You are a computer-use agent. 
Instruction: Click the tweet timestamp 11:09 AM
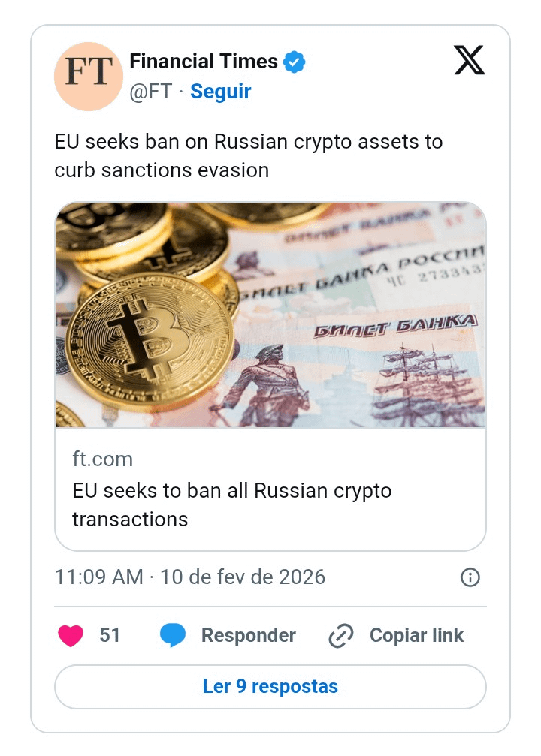tap(98, 577)
